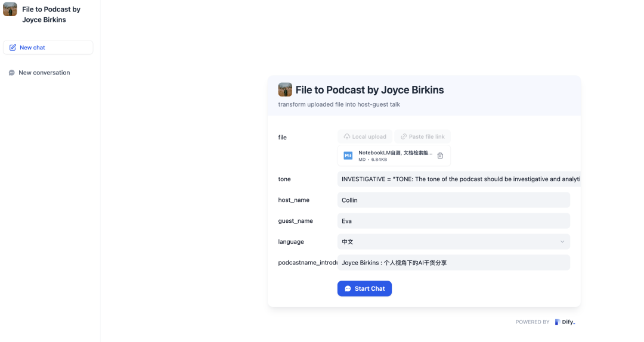
Task: Click the app avatar in the sidebar header
Action: coord(10,9)
